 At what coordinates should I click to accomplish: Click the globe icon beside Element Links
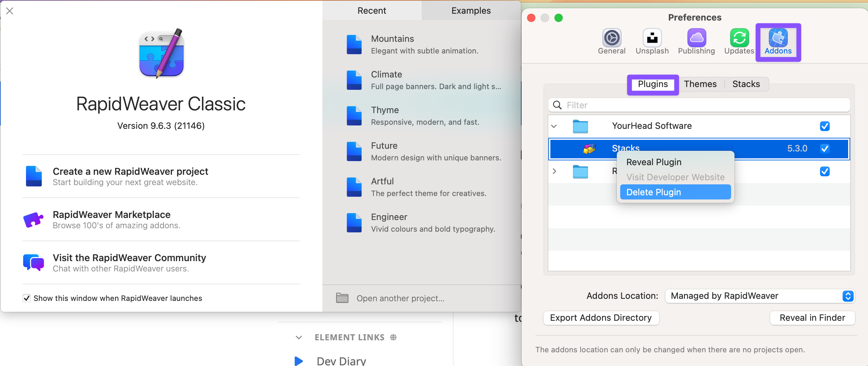(x=393, y=337)
